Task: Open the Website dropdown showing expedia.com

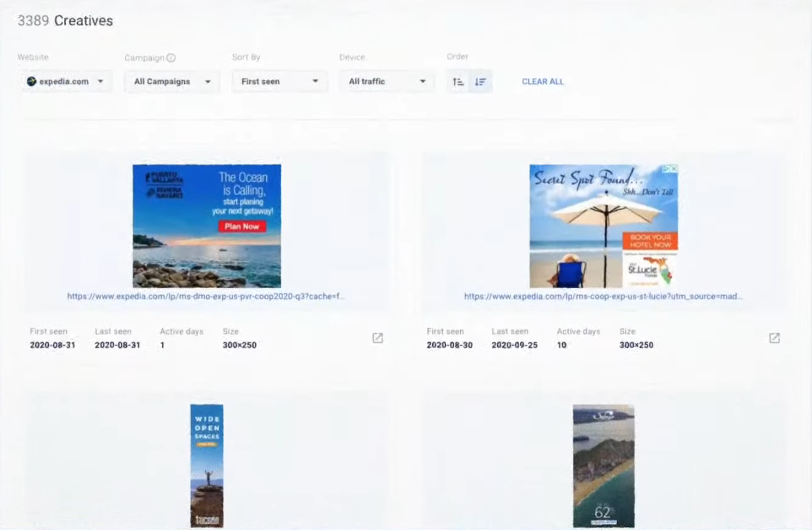Action: click(66, 81)
